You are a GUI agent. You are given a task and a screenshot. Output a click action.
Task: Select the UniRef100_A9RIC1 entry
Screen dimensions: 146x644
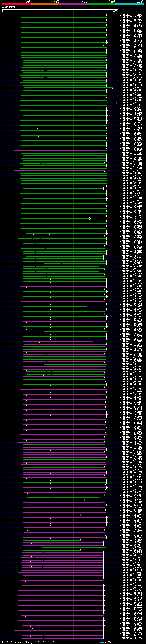(x=131, y=95)
